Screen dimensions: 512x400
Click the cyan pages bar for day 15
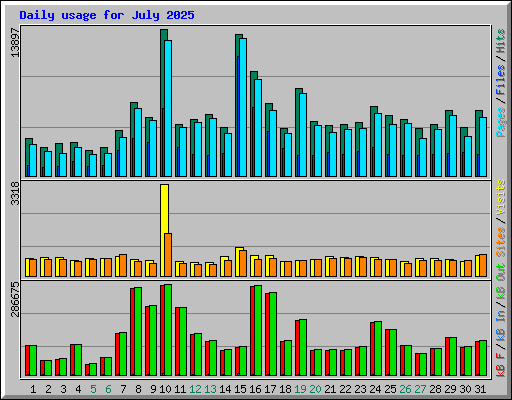tap(243, 107)
